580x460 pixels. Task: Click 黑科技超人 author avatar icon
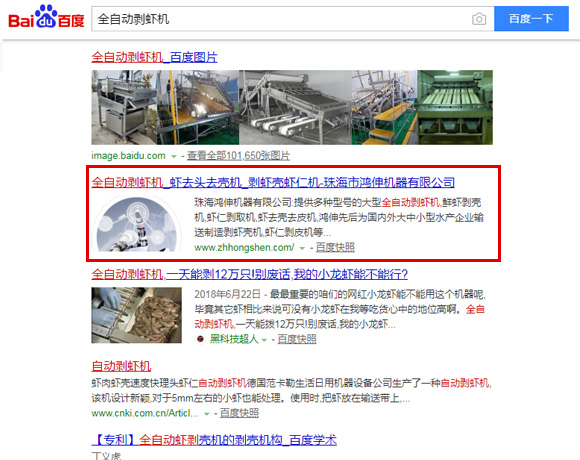coord(200,339)
